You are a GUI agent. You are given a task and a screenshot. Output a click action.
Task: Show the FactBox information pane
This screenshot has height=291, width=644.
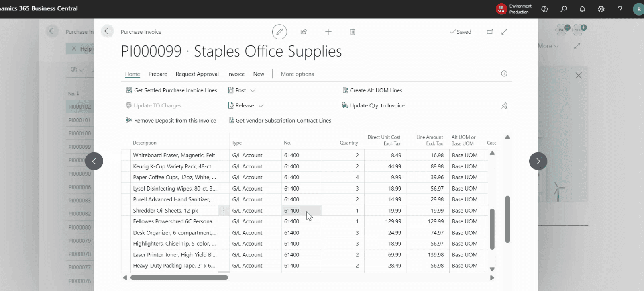504,74
